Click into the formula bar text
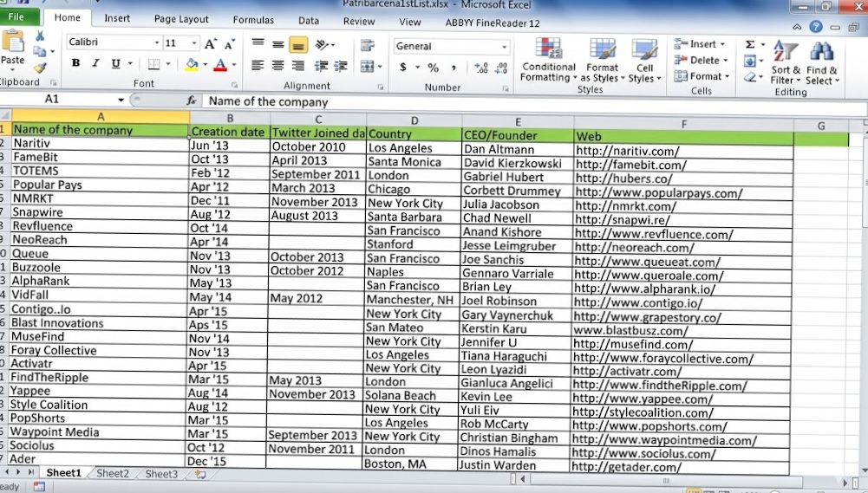 point(269,102)
